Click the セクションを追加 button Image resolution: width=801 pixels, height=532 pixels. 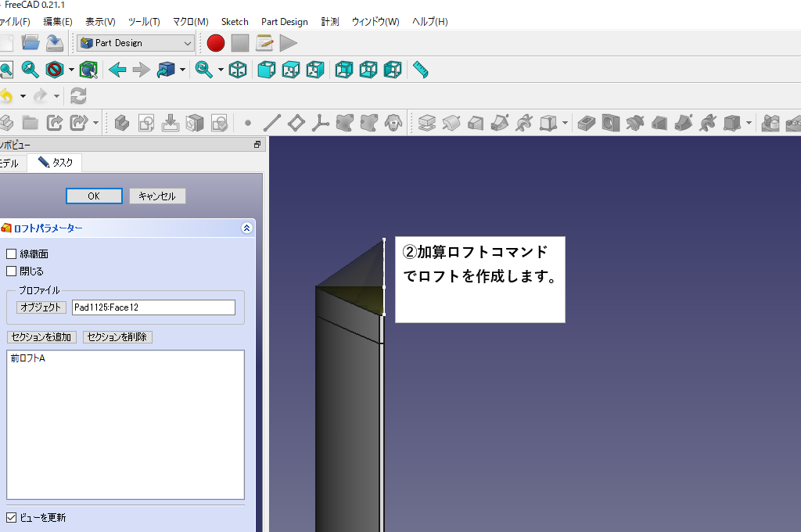(x=42, y=337)
